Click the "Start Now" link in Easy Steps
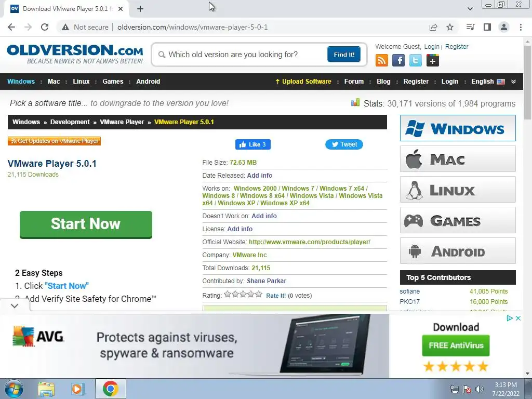 pyautogui.click(x=66, y=286)
